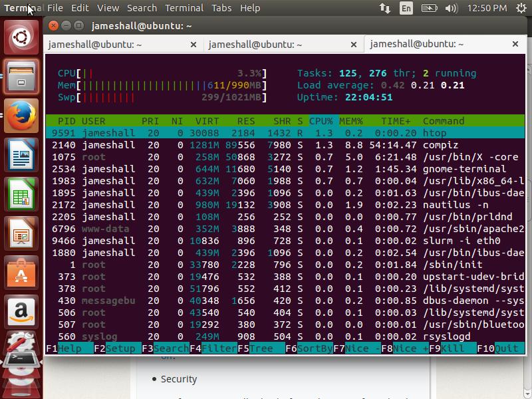532x399 pixels.
Task: Open the Ubuntu Dash search icon
Action: pos(21,37)
